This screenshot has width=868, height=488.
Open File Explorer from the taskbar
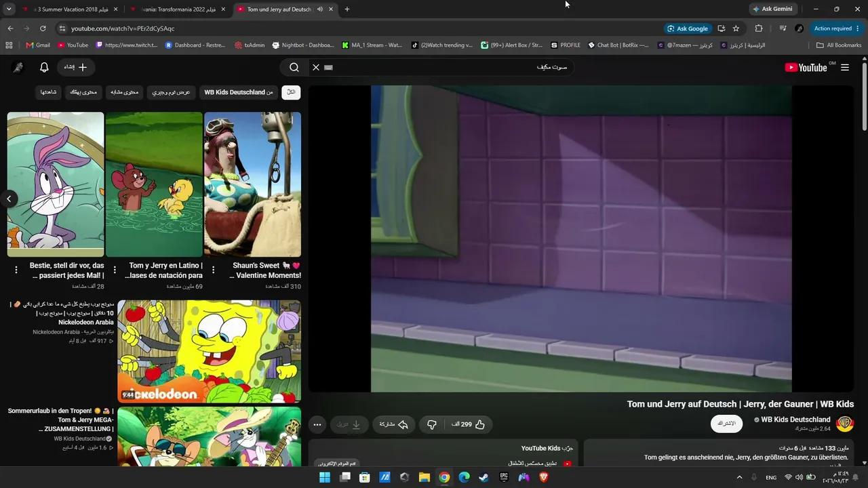point(424,477)
